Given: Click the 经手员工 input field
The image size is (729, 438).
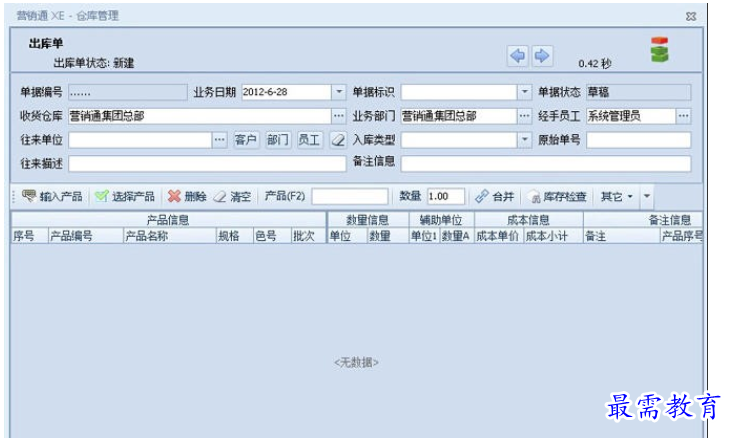Looking at the screenshot, I should (x=631, y=116).
